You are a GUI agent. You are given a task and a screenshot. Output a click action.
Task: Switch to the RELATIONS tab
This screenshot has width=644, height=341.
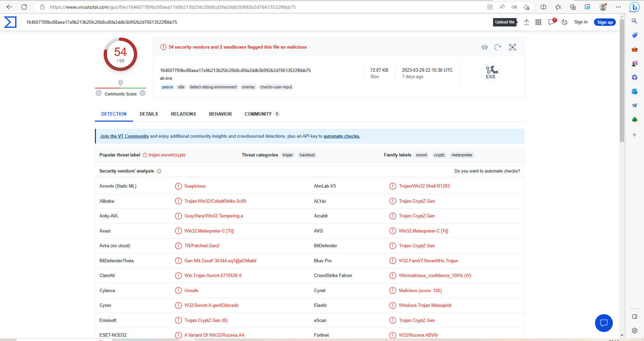click(x=183, y=114)
